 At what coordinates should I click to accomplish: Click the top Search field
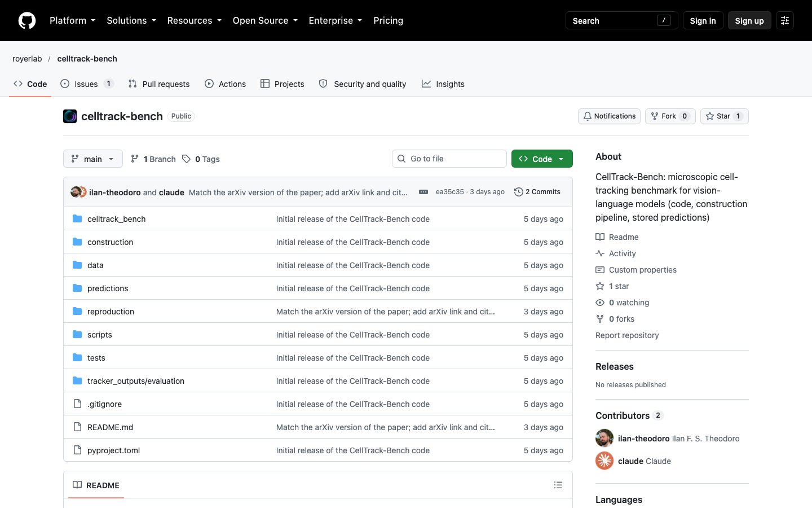pyautogui.click(x=621, y=20)
